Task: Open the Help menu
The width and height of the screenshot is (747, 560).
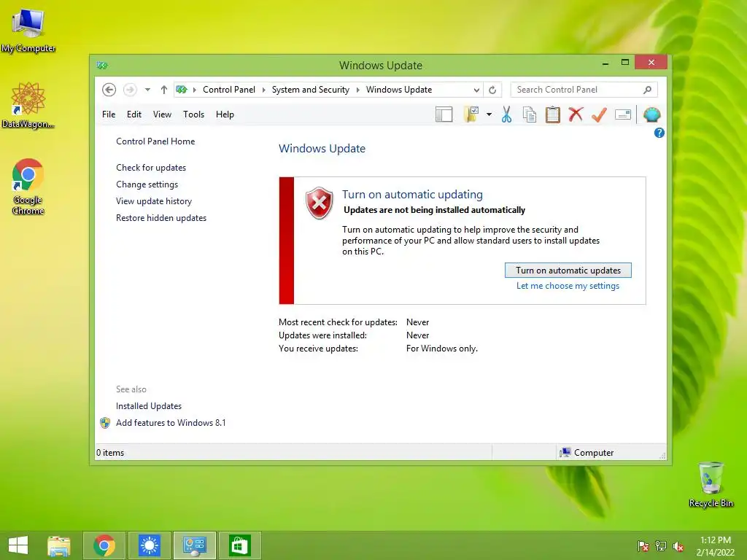Action: pyautogui.click(x=225, y=114)
